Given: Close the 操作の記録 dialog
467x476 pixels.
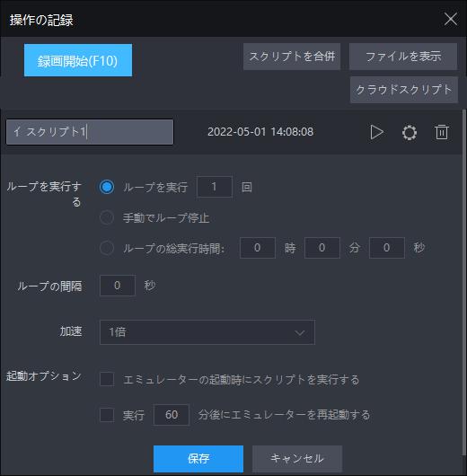Looking at the screenshot, I should point(451,20).
